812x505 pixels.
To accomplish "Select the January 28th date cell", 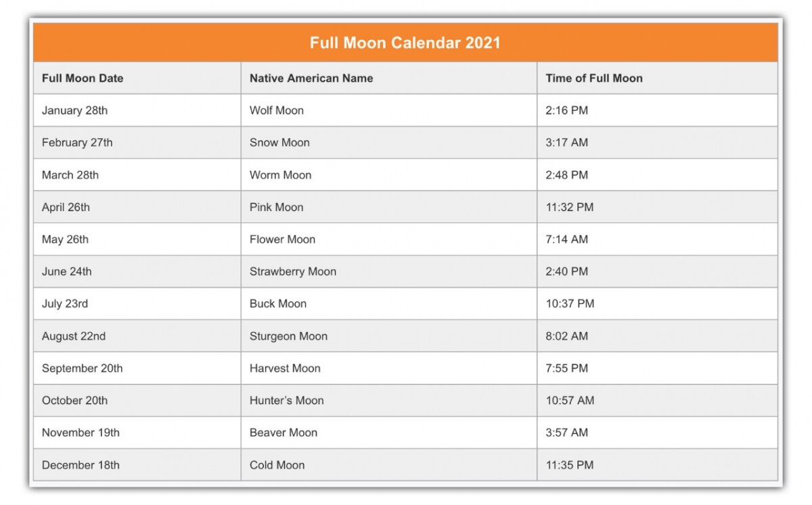I will [74, 110].
